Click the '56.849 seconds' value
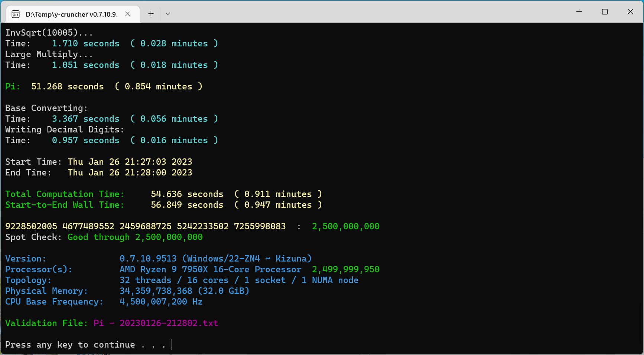The image size is (644, 355). point(187,205)
